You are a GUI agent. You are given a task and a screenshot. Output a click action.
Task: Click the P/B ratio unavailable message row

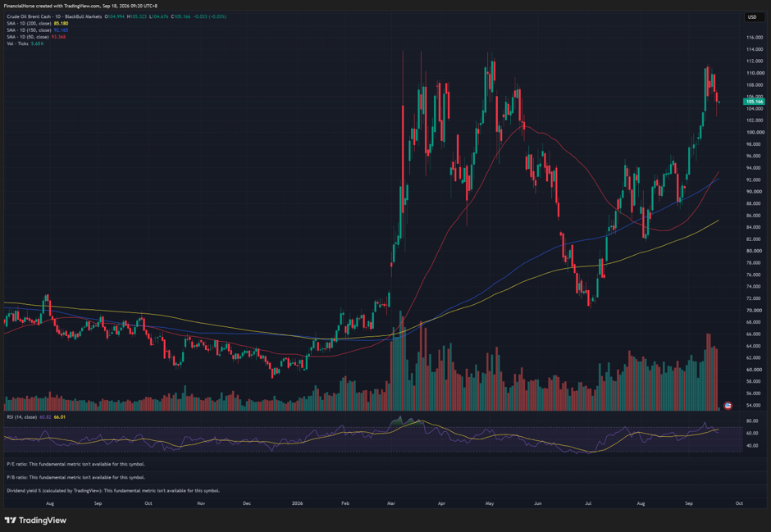(76, 477)
